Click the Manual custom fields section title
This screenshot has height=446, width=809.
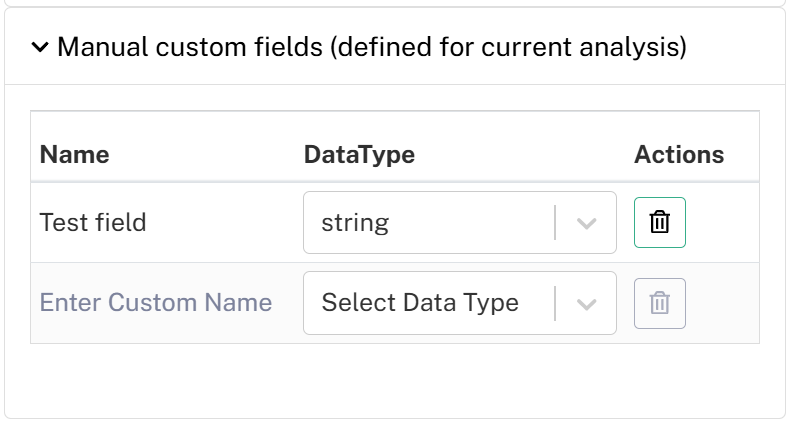tap(371, 47)
